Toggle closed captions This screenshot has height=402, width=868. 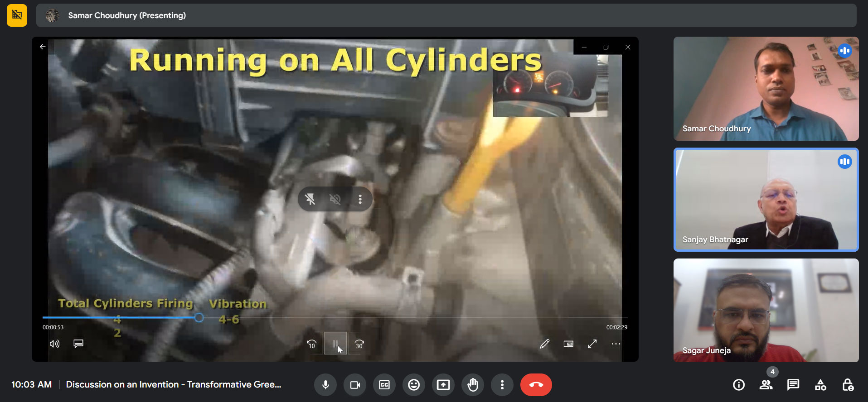pyautogui.click(x=384, y=385)
